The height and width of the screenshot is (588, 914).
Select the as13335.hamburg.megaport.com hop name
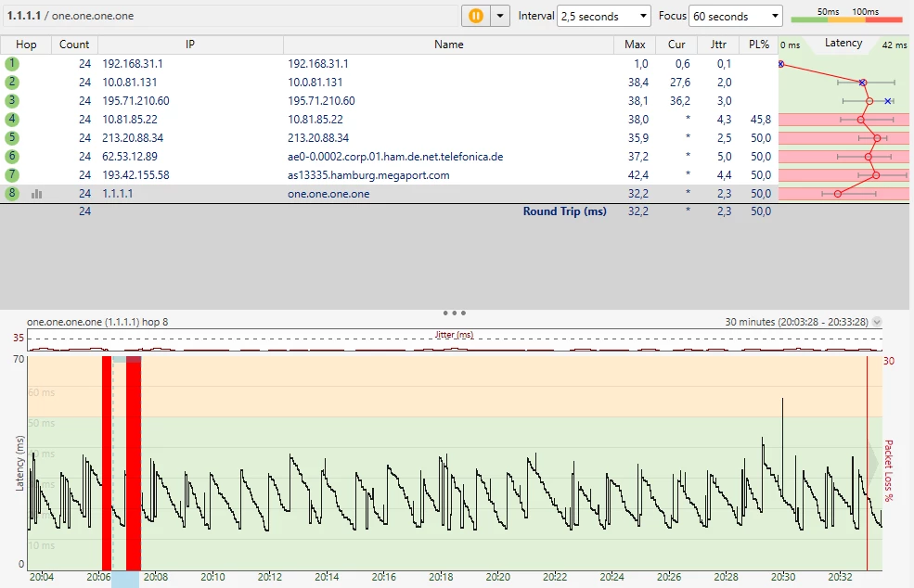(x=368, y=175)
